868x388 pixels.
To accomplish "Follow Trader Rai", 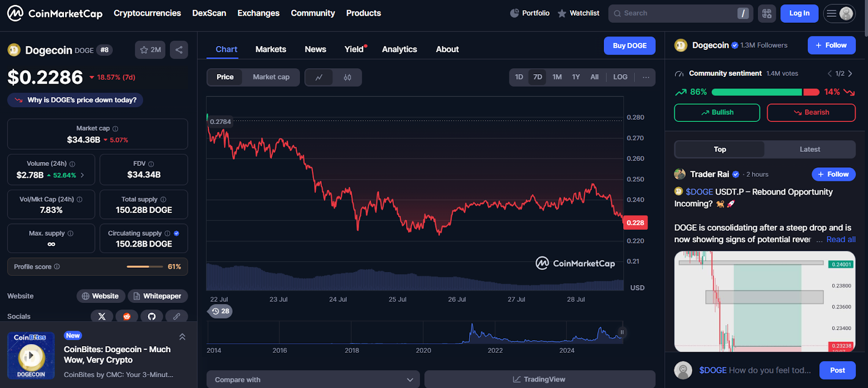I will pos(834,174).
